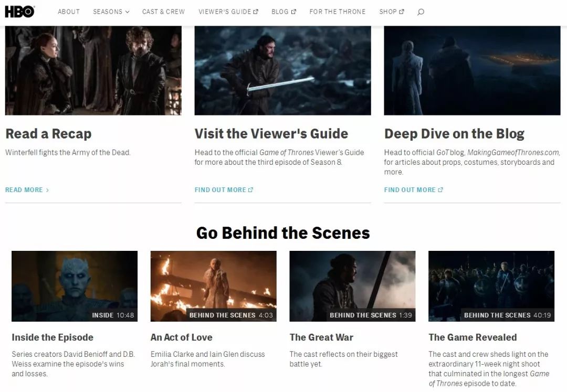The height and width of the screenshot is (392, 567).
Task: Click the 'Go Behind the Scenes' heading
Action: pos(283,233)
